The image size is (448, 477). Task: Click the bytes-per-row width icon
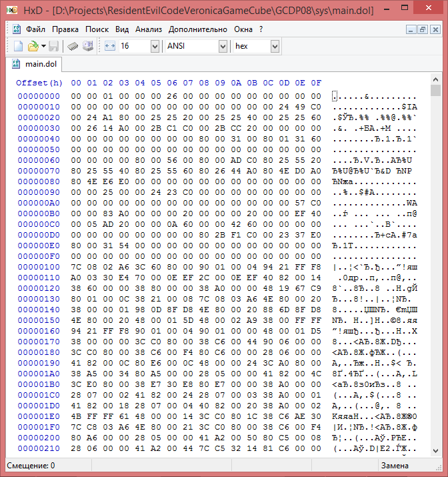110,46
